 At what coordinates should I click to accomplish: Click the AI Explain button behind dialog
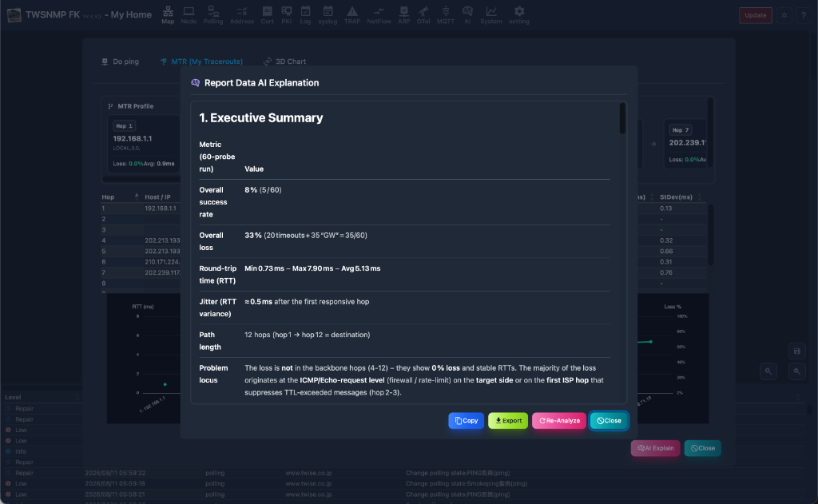[655, 448]
